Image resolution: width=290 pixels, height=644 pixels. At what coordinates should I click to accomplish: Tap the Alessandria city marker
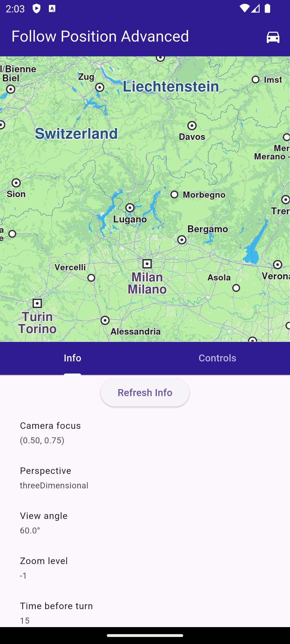coord(105,320)
